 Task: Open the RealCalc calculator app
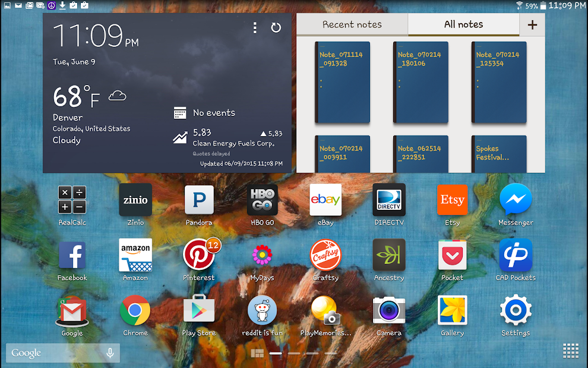tap(72, 200)
